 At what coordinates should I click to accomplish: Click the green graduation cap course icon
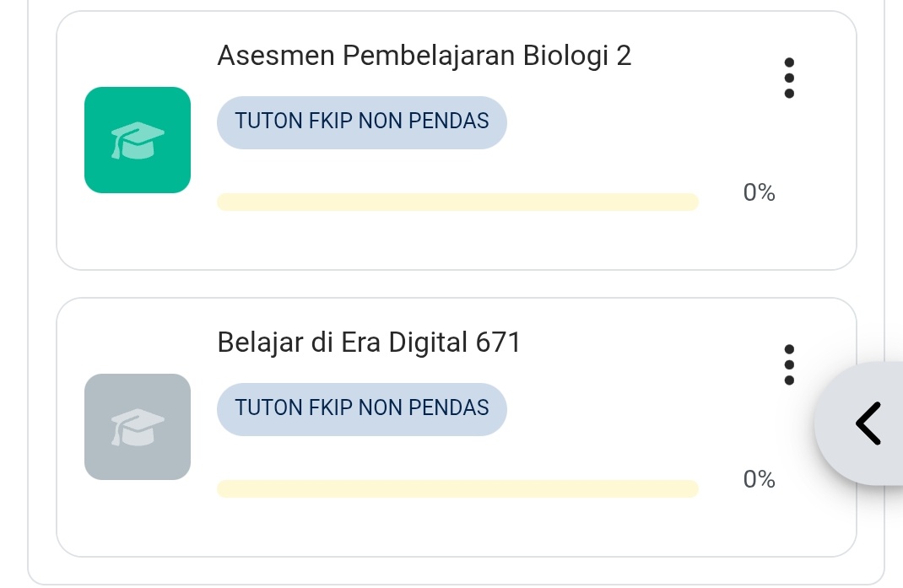[x=138, y=140]
